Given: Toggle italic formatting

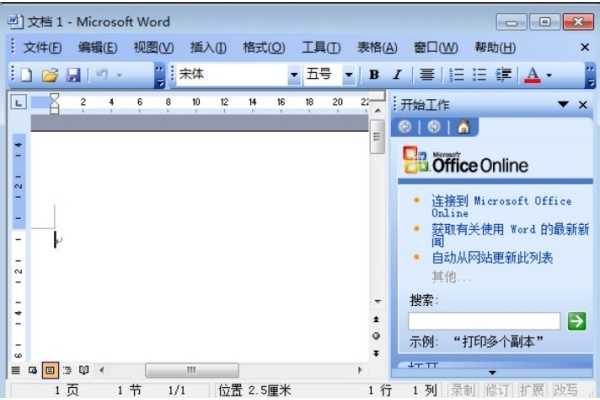Looking at the screenshot, I should click(x=397, y=74).
